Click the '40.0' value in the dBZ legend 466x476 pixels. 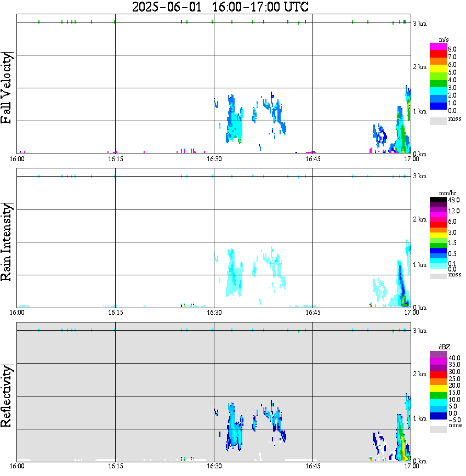tap(454, 358)
